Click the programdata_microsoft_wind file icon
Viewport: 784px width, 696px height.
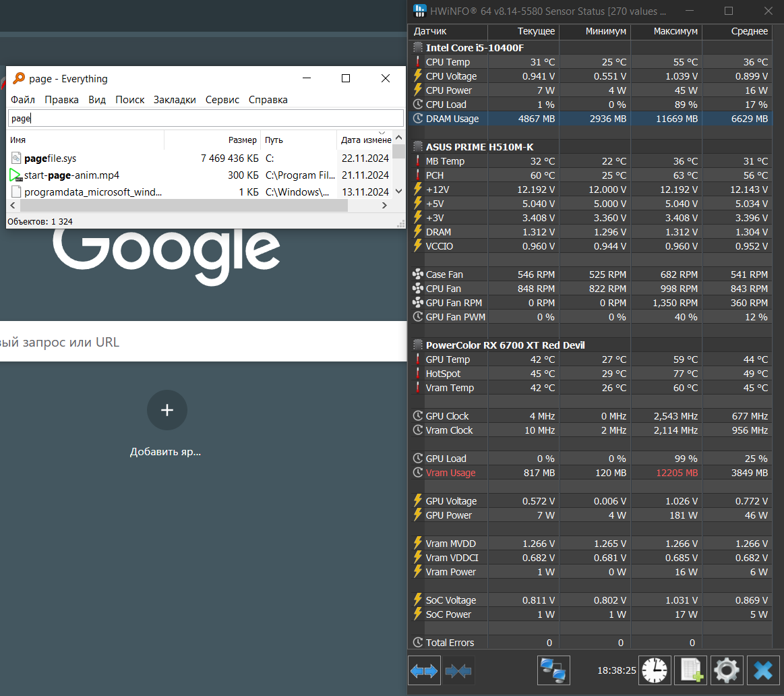(x=16, y=192)
